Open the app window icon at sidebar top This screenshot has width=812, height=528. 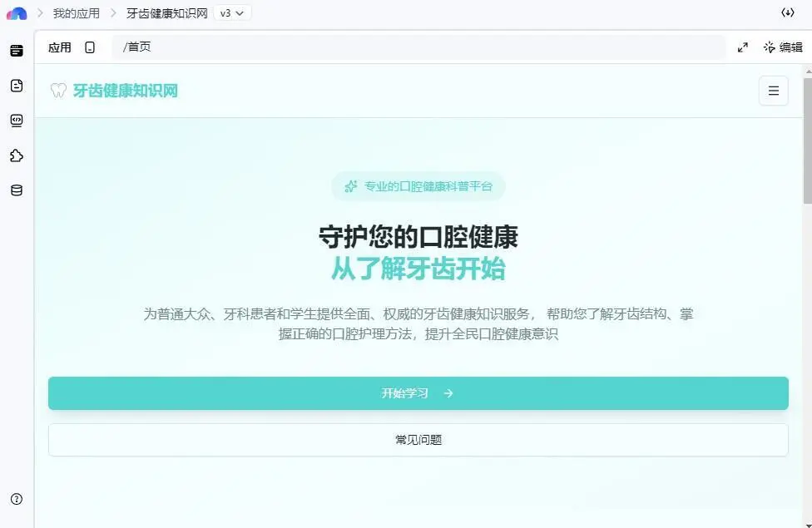16,50
